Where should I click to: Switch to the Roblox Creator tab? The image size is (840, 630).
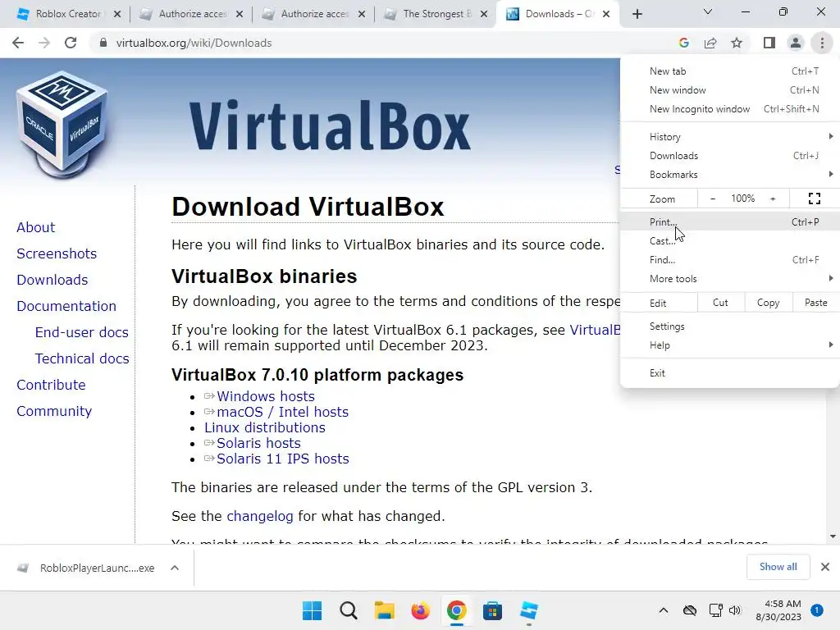(67, 15)
